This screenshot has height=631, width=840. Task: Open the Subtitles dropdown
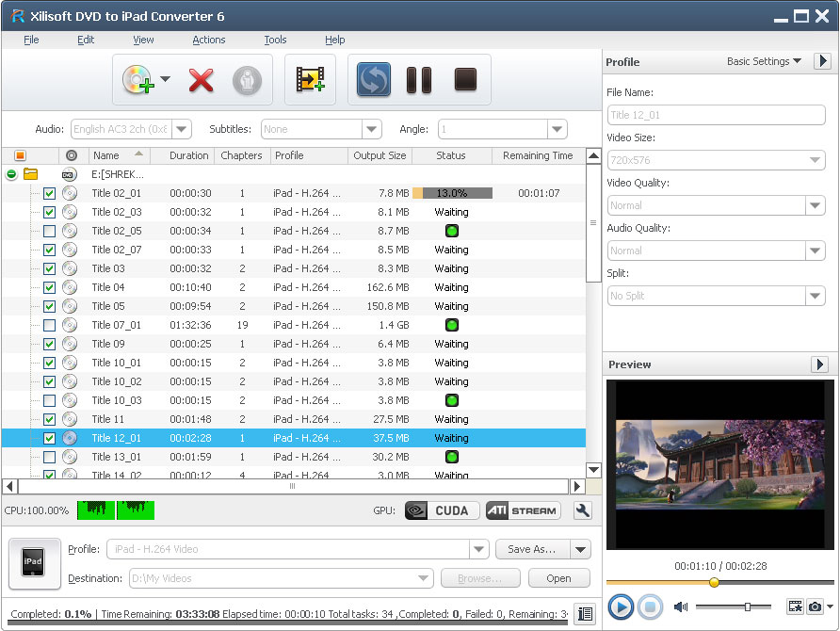[x=371, y=129]
